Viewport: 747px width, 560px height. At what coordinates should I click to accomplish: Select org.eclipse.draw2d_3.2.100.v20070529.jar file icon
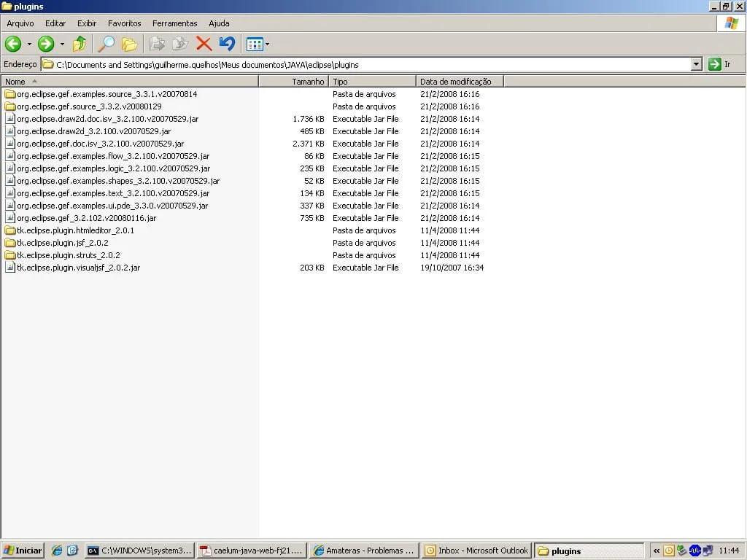pos(10,131)
